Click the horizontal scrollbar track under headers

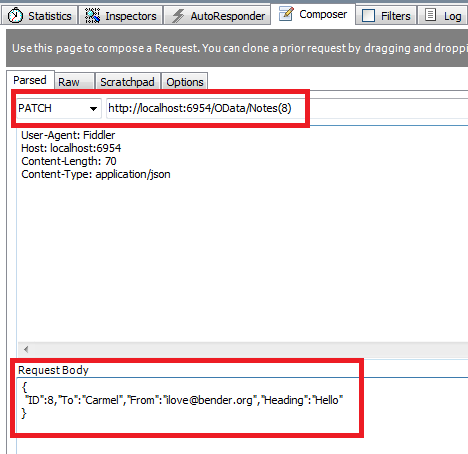click(247, 349)
